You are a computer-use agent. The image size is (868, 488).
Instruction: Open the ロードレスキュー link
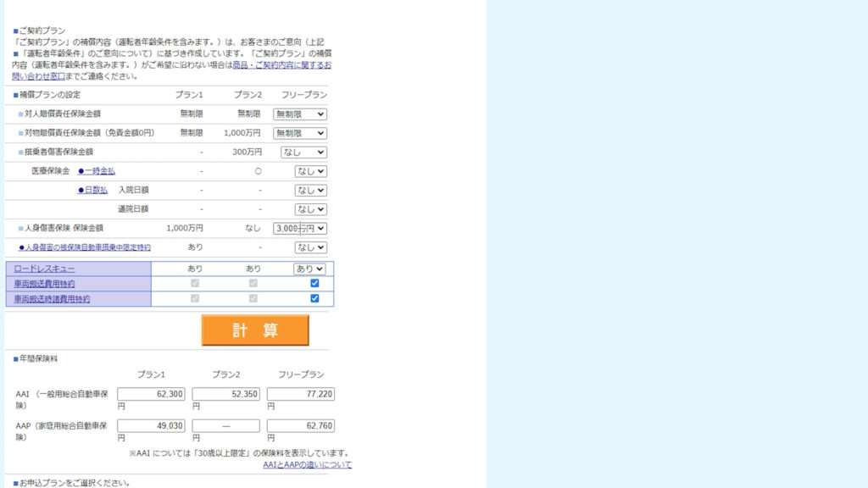[x=44, y=269]
